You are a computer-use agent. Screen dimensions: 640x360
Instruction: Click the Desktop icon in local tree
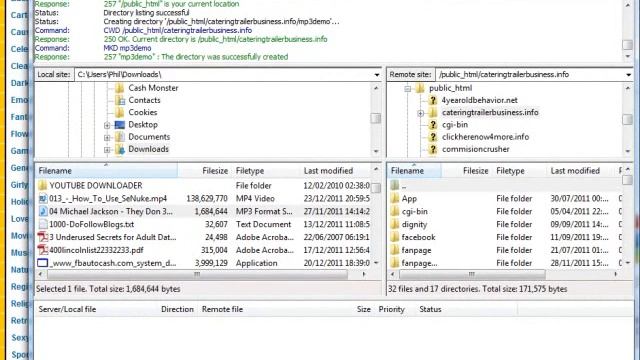click(x=120, y=125)
